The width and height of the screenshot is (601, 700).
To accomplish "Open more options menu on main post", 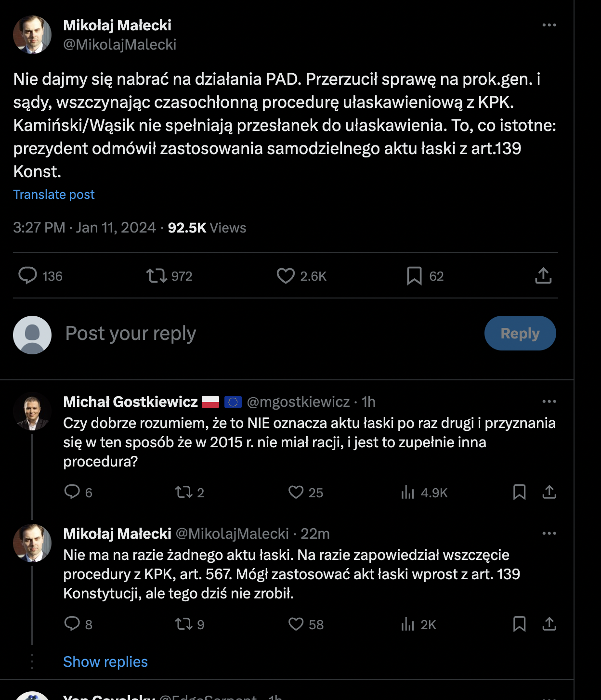I will 549,25.
